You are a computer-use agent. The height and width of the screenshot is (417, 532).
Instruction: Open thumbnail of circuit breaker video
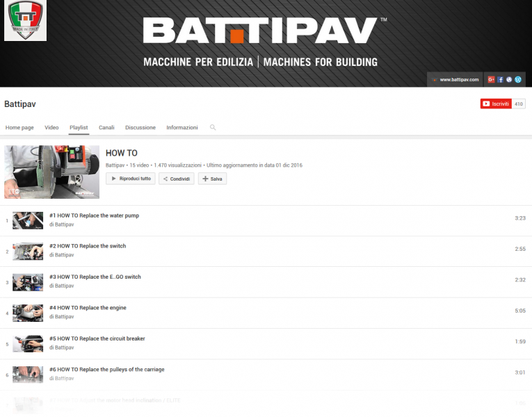28,344
